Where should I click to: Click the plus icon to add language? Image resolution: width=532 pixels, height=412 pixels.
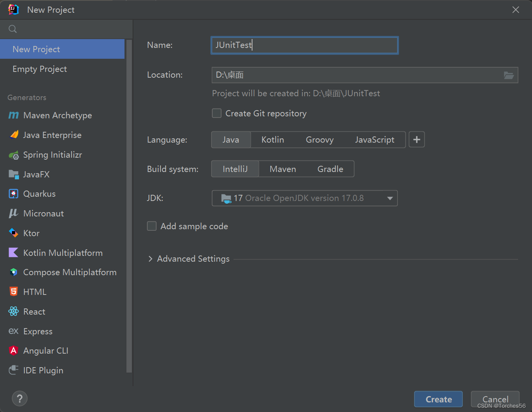coord(417,140)
